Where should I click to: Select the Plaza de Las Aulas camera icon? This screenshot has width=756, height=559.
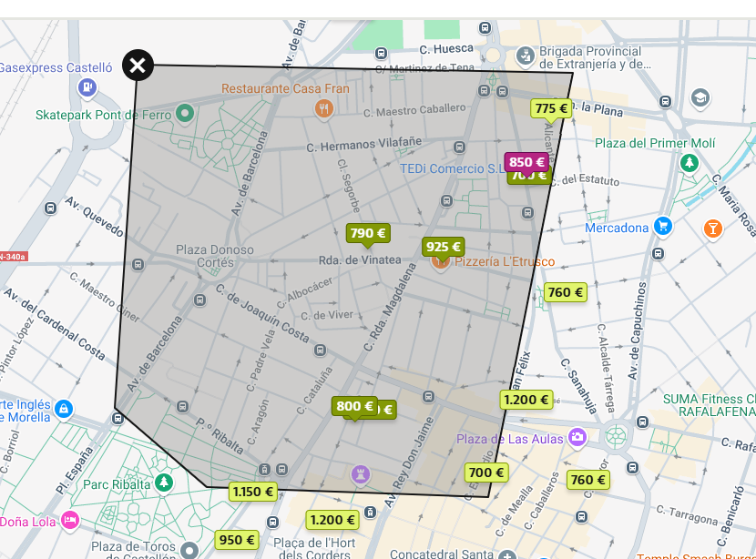(x=577, y=439)
